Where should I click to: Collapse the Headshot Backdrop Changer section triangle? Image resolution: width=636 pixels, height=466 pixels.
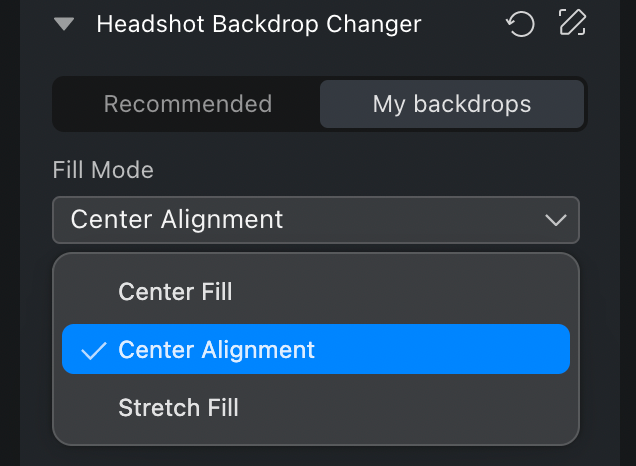pos(64,24)
